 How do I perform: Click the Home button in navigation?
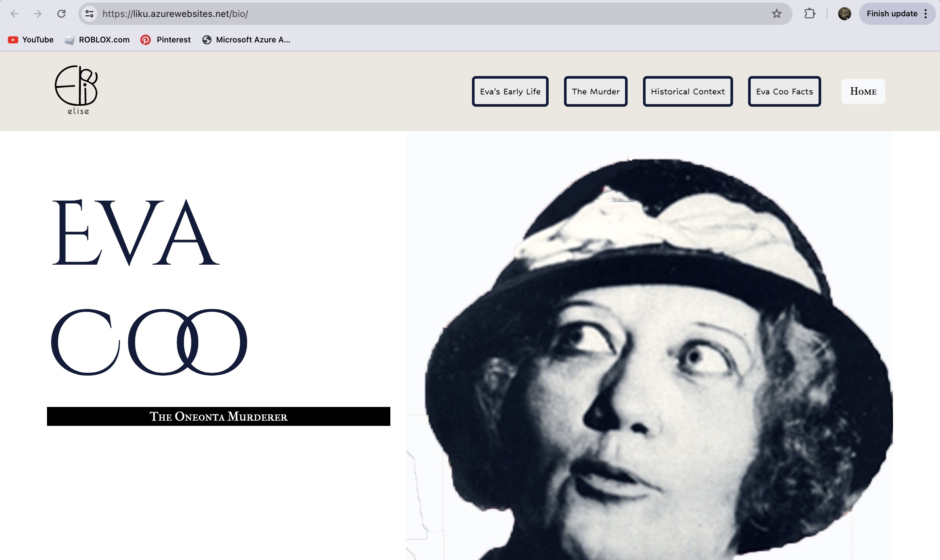863,91
